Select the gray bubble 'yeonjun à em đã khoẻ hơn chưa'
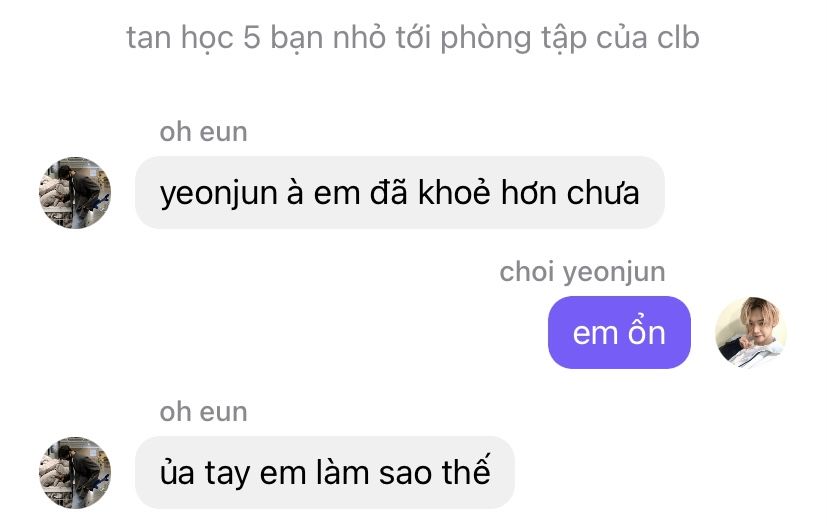 click(400, 193)
